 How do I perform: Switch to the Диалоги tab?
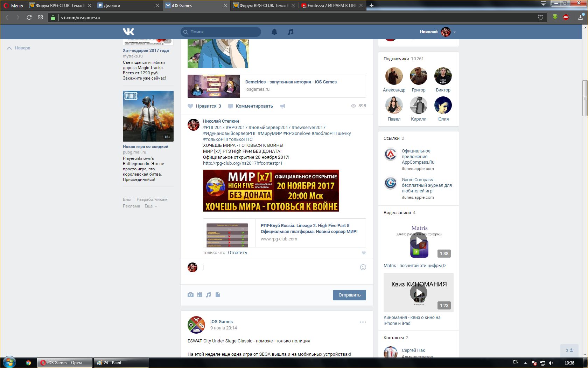[x=128, y=6]
